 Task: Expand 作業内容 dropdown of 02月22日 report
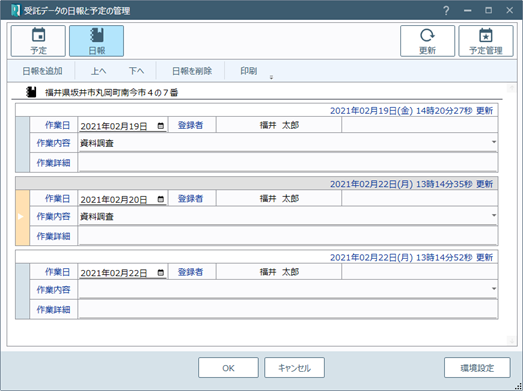point(494,289)
